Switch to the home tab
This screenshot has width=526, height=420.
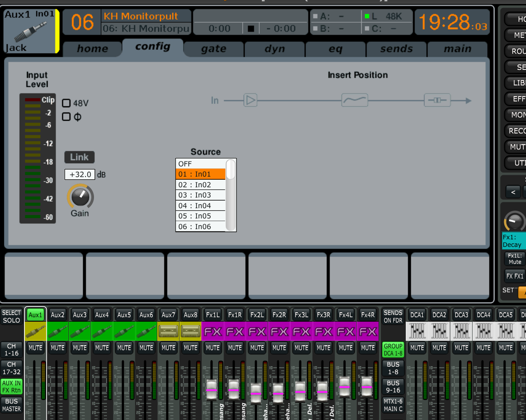[92, 49]
